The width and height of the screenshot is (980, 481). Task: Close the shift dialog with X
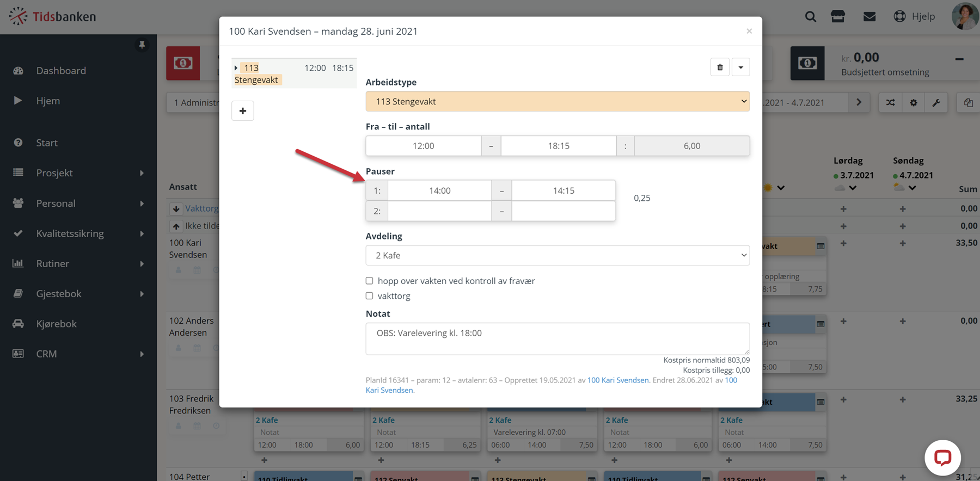[749, 31]
